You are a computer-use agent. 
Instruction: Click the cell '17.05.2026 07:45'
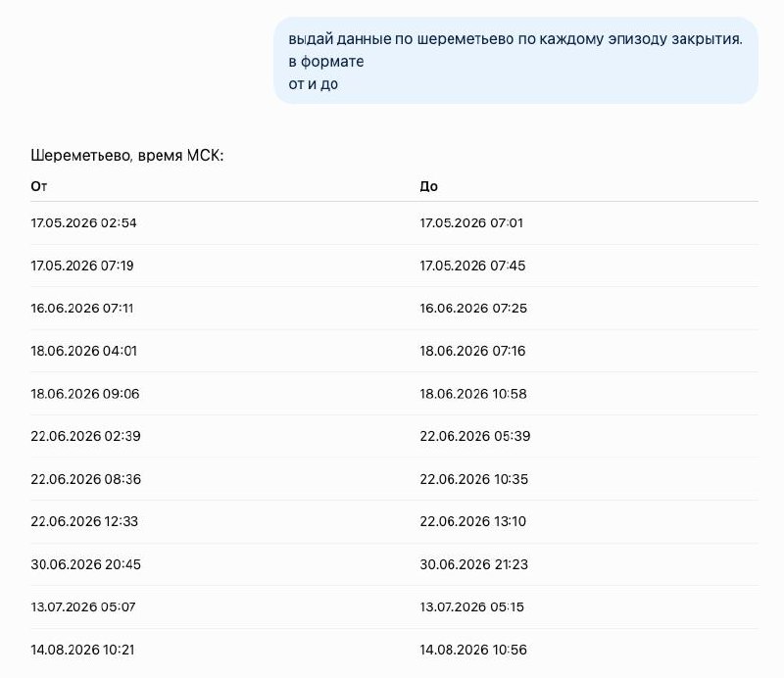coord(472,266)
